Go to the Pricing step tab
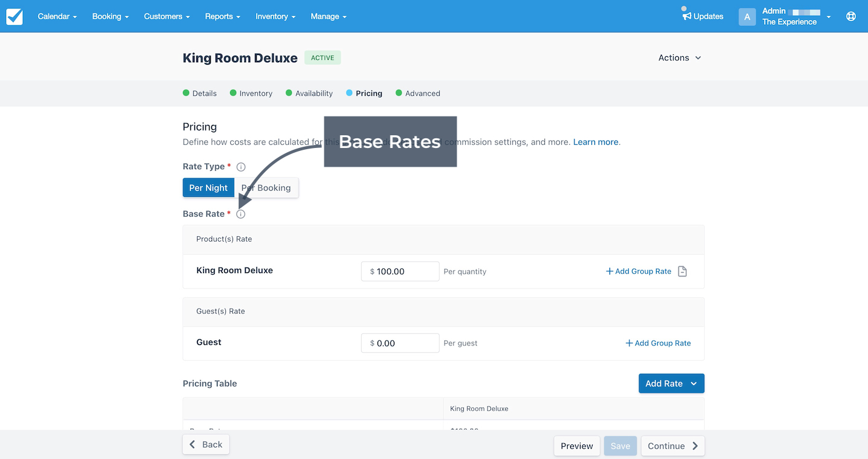The image size is (868, 459). 364,93
